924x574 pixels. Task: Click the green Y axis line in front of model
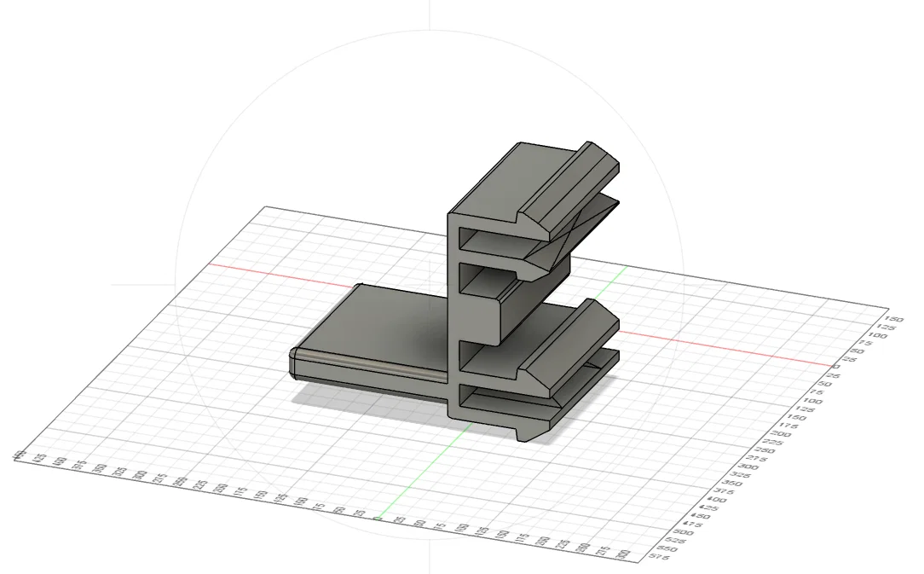(423, 470)
